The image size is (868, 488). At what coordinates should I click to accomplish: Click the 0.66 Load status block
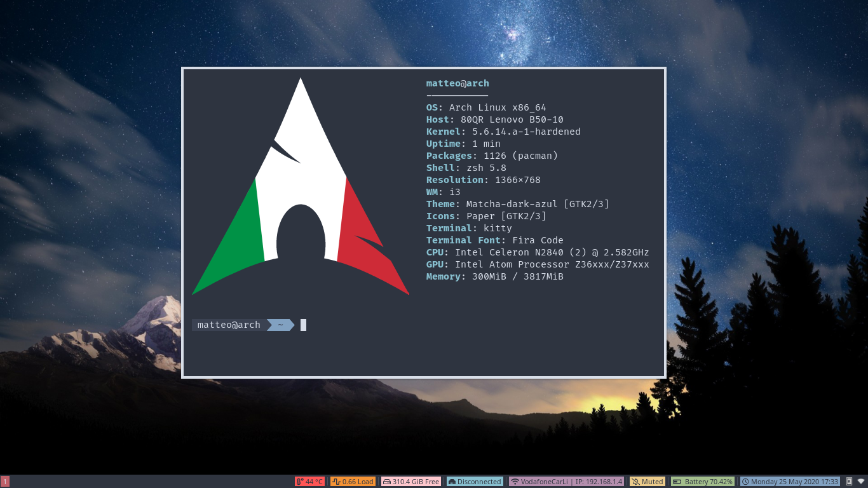(x=353, y=482)
